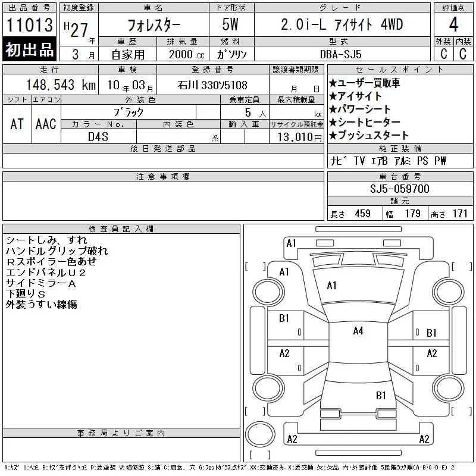This screenshot has width=476, height=476.
Task: Click B1 mark on rear hatch in diagram
Action: click(x=381, y=396)
